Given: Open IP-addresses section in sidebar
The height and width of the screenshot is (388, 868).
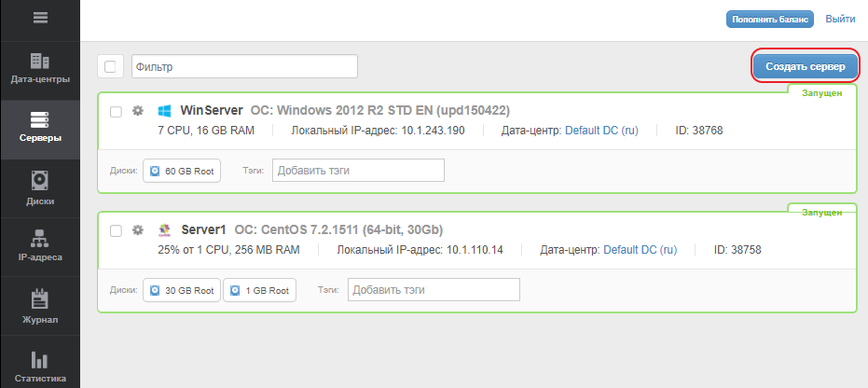Looking at the screenshot, I should pyautogui.click(x=40, y=245).
